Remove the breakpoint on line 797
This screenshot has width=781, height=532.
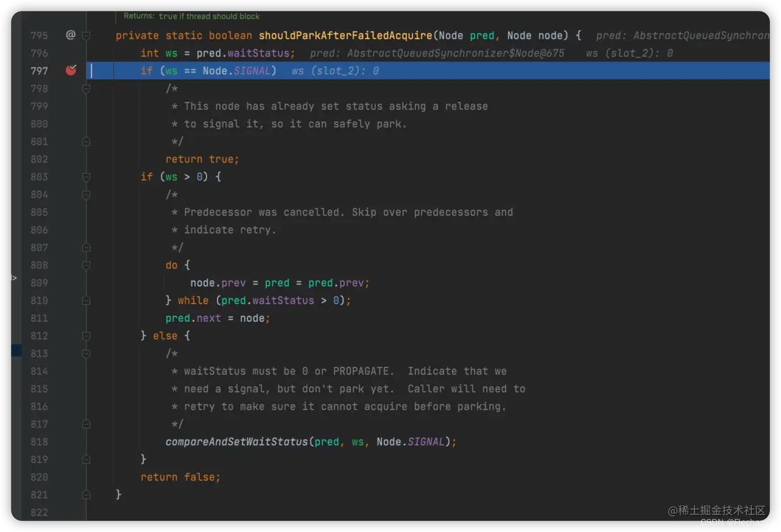(x=71, y=70)
